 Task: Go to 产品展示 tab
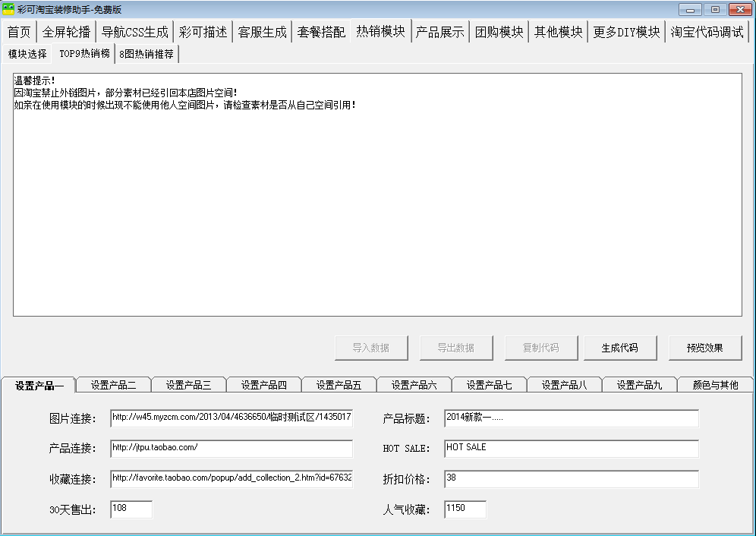coord(439,32)
